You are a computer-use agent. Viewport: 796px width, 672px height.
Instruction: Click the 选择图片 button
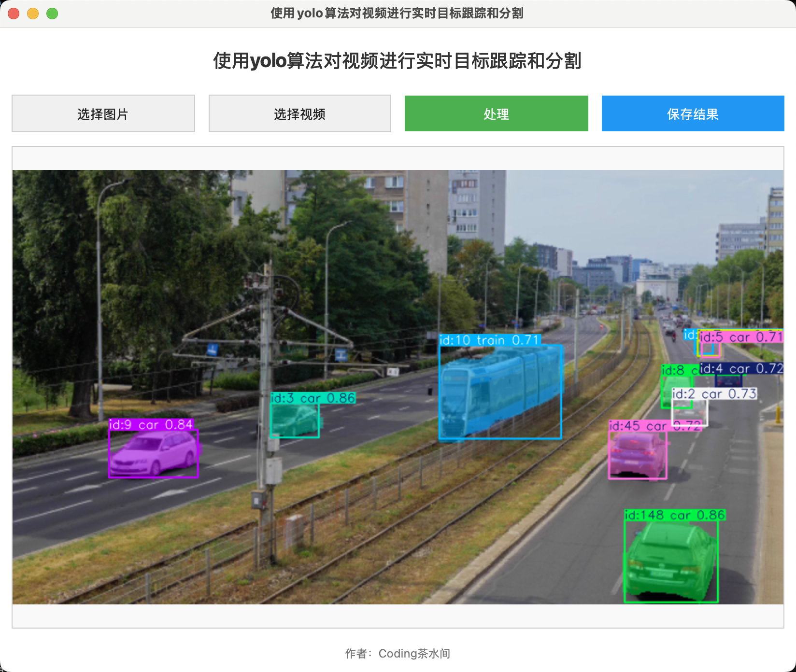[103, 114]
